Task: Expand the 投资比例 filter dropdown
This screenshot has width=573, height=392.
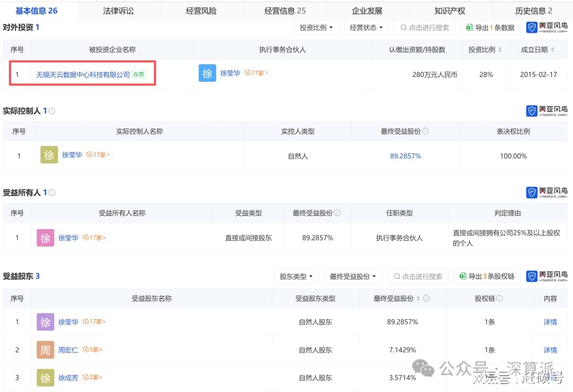Action: 316,28
